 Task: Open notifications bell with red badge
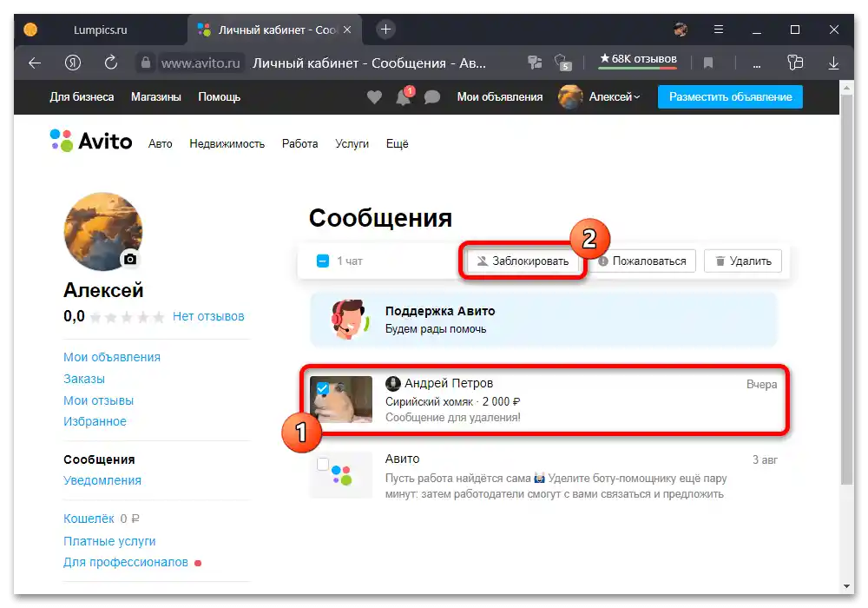pos(404,96)
